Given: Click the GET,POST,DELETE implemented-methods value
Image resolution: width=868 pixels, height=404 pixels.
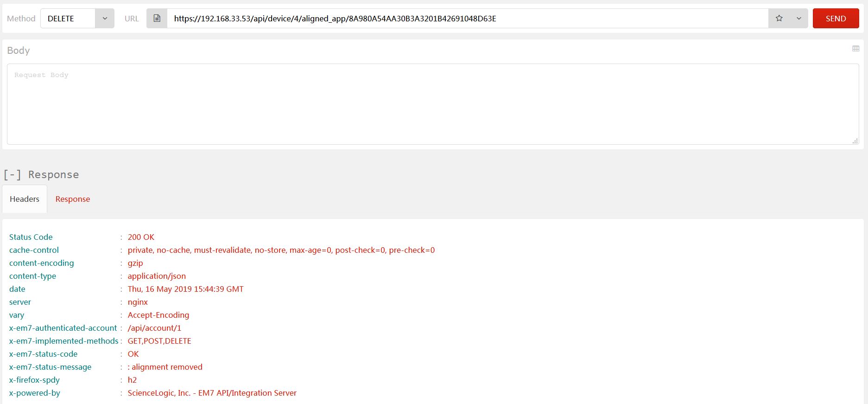Looking at the screenshot, I should coord(159,341).
